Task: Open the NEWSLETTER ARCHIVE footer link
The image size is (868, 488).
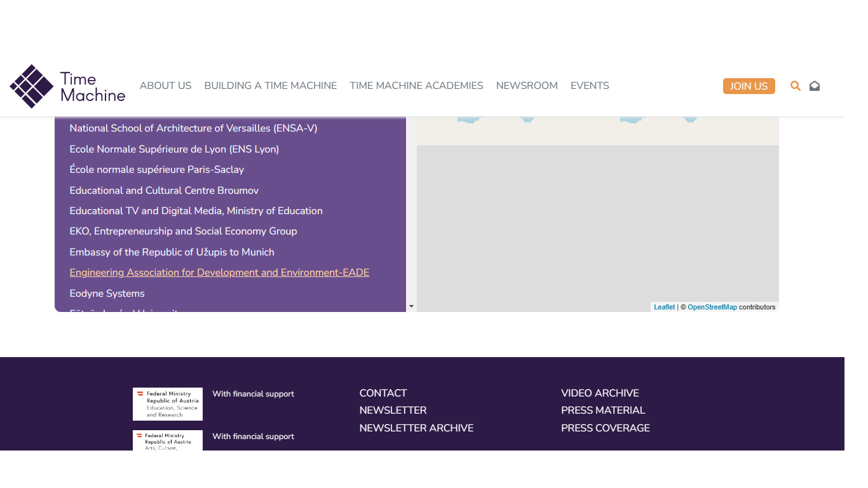Action: [x=416, y=428]
